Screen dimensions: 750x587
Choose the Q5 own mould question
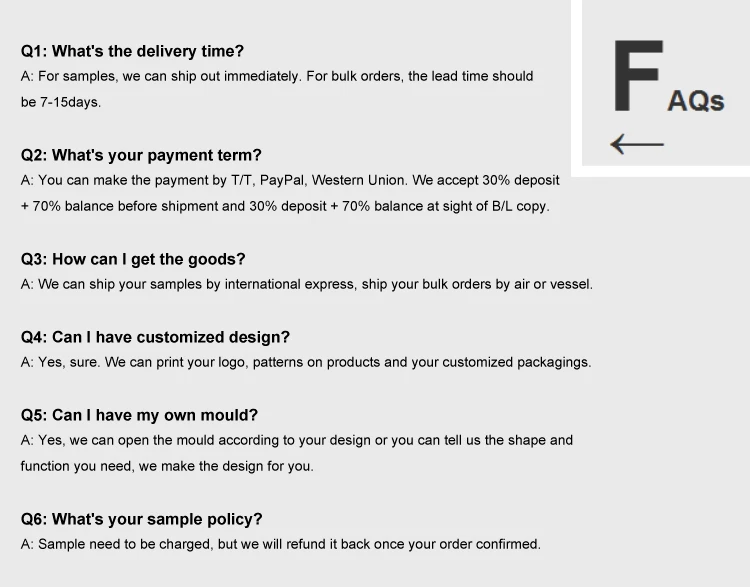(139, 415)
